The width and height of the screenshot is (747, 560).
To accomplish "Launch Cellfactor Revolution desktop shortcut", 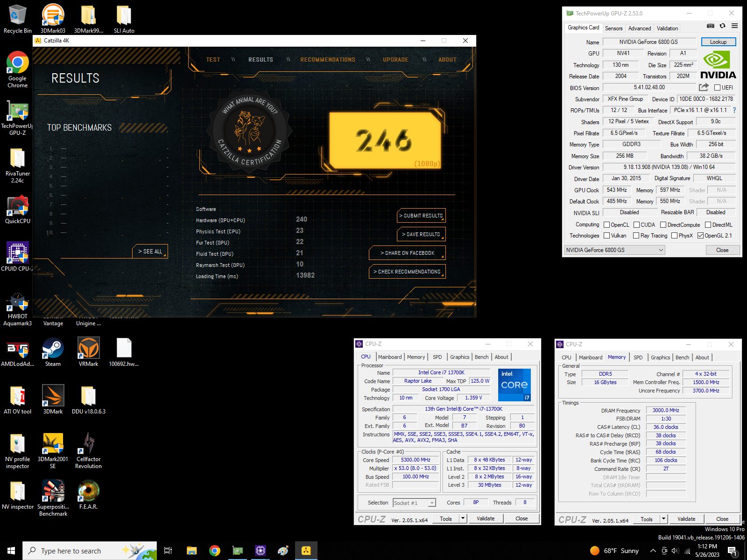I will (88, 450).
